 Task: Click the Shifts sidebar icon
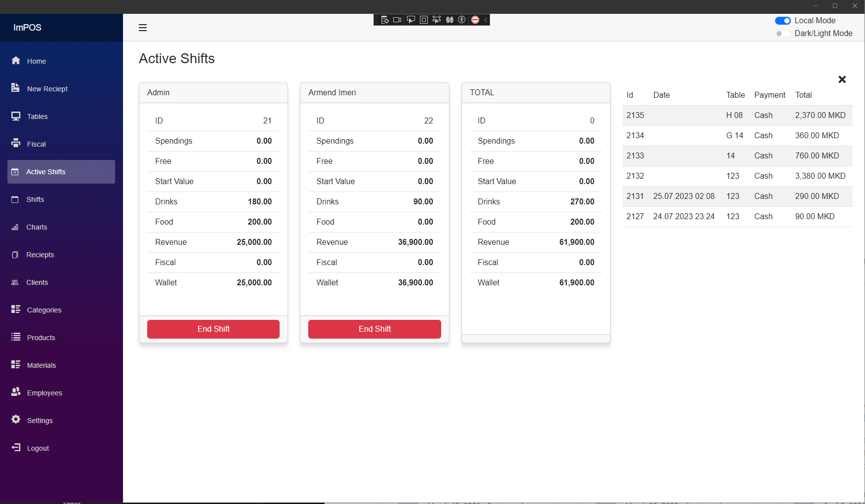point(15,199)
